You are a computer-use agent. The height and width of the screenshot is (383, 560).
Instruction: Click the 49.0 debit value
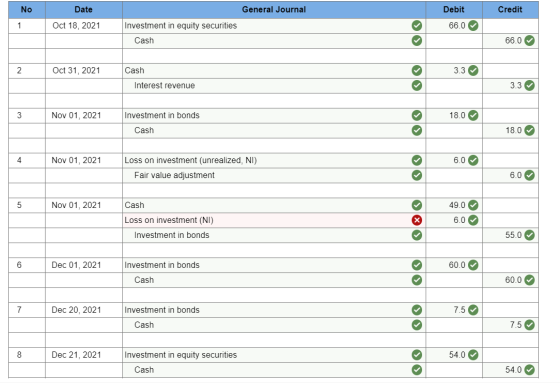click(x=457, y=205)
